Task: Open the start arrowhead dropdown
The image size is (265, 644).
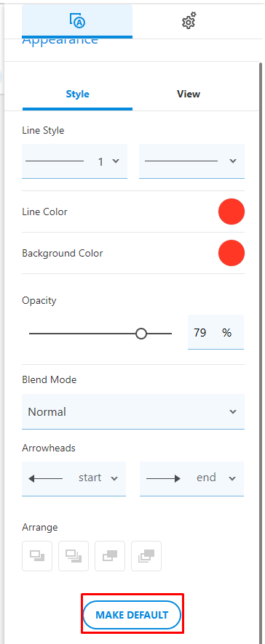Action: click(74, 478)
